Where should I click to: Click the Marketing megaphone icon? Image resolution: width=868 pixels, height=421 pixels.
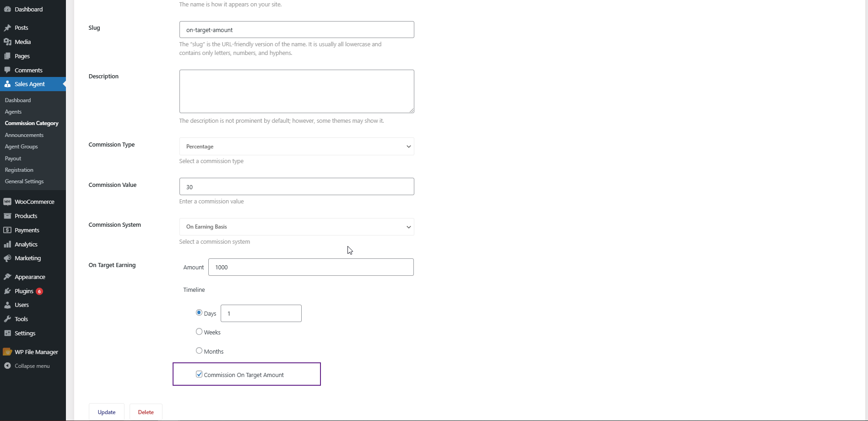pos(7,258)
